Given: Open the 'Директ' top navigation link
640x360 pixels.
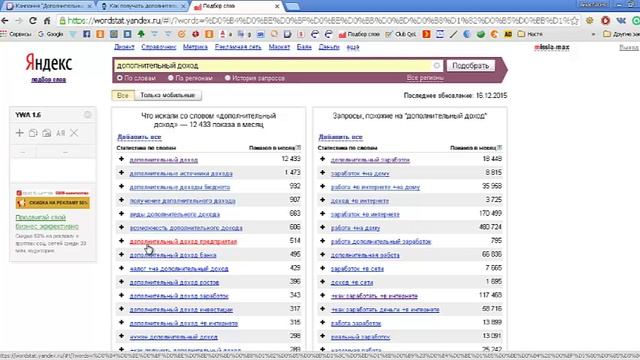Looking at the screenshot, I should click(124, 47).
